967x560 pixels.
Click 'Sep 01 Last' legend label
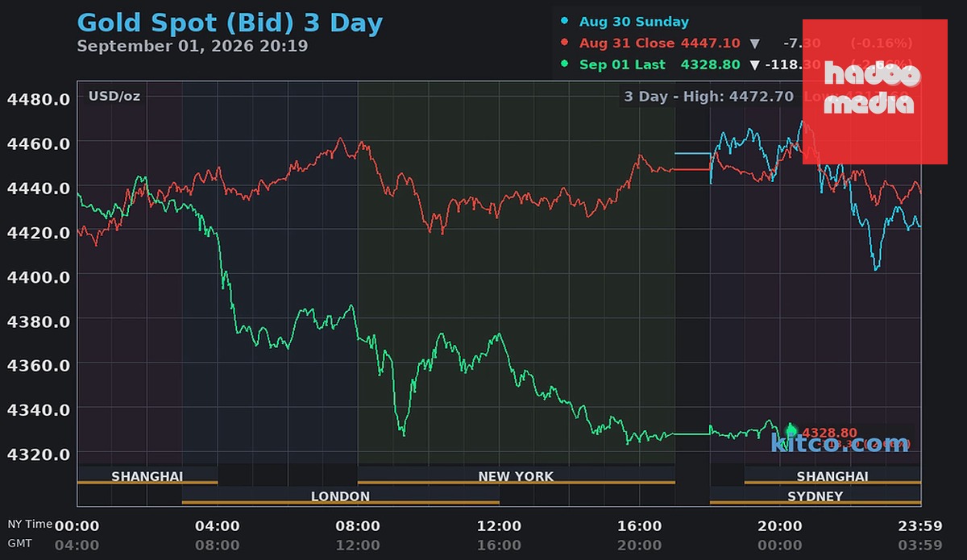pos(622,64)
